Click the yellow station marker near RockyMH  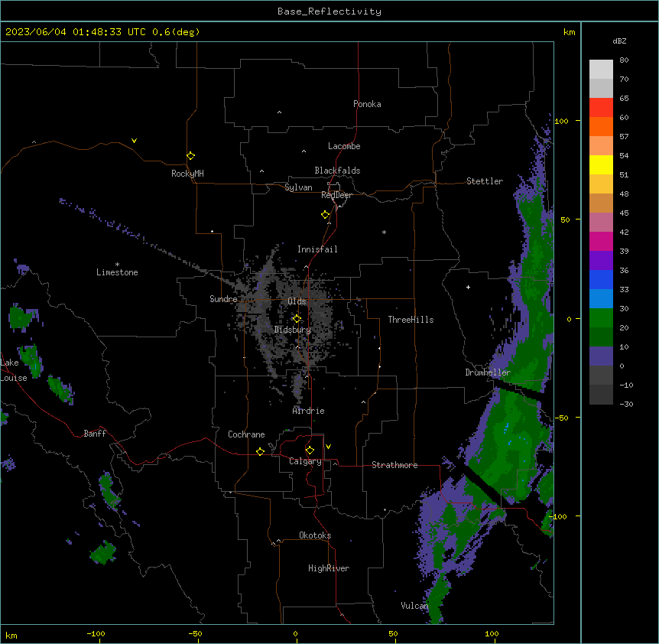190,156
